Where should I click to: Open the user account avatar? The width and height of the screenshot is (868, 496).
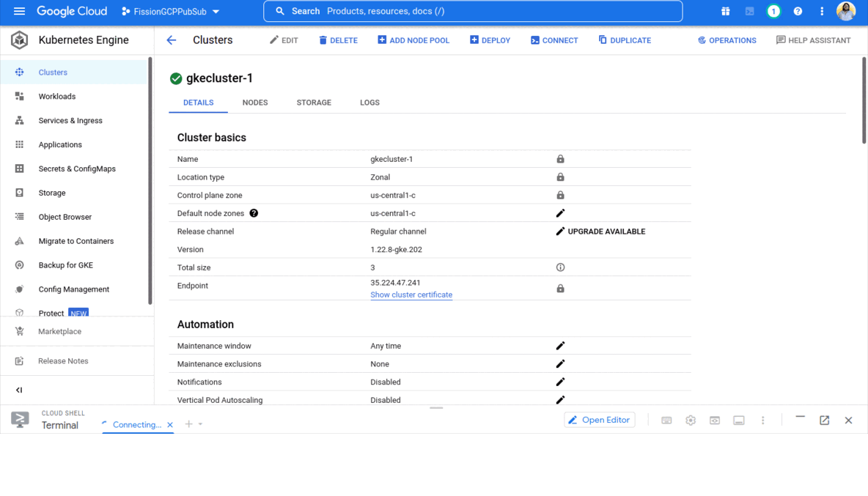coord(846,11)
